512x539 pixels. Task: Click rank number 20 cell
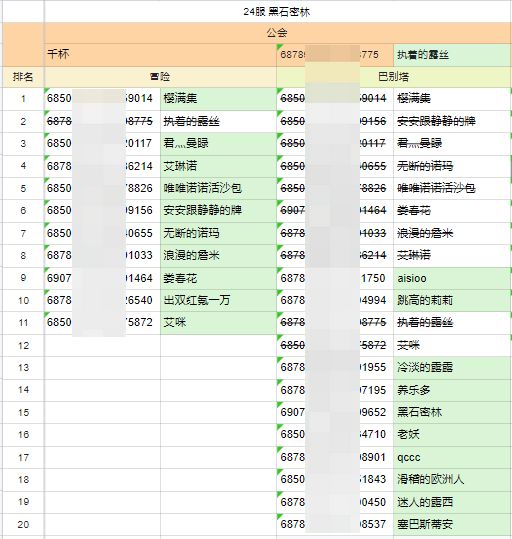pyautogui.click(x=23, y=524)
